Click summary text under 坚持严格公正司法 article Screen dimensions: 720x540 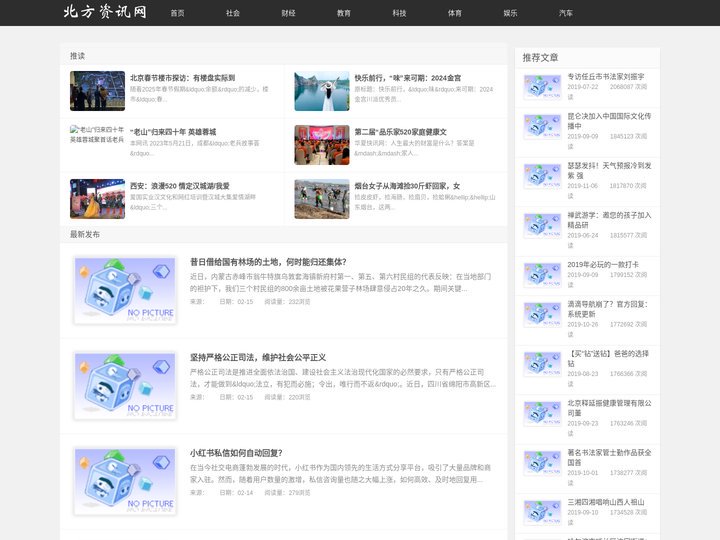pyautogui.click(x=343, y=378)
